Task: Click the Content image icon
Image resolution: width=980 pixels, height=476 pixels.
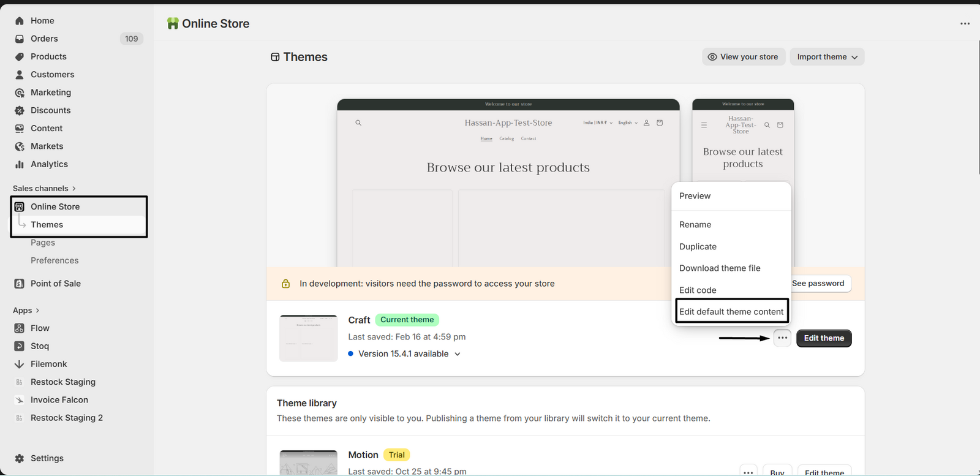Action: click(20, 128)
